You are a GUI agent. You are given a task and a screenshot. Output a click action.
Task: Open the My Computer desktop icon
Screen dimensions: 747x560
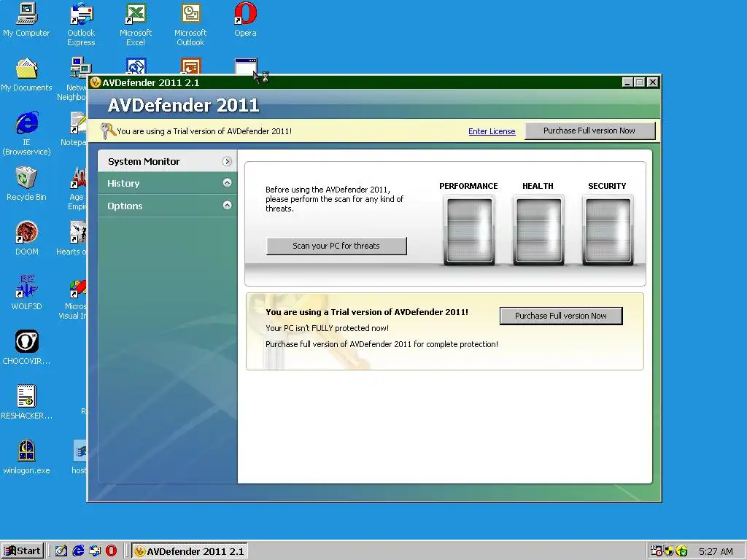pos(26,19)
